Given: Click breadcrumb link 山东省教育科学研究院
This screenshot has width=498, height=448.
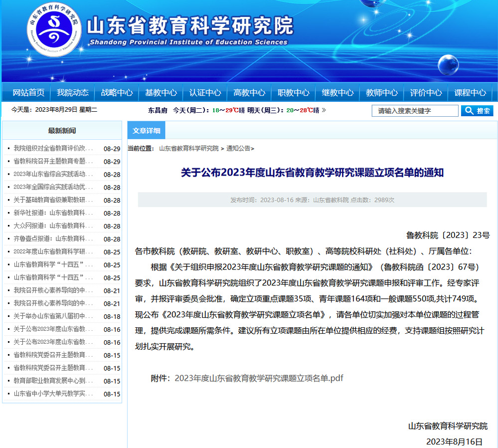Looking at the screenshot, I should tap(188, 149).
